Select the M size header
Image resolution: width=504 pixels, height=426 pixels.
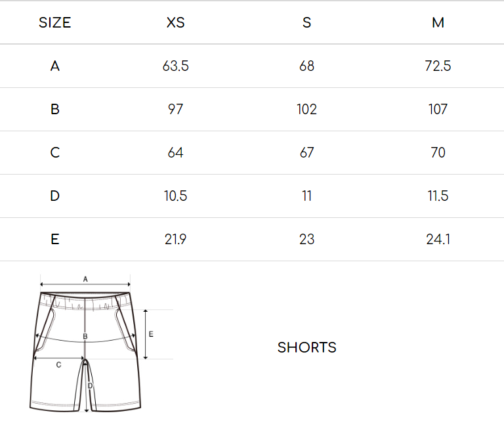(x=438, y=22)
